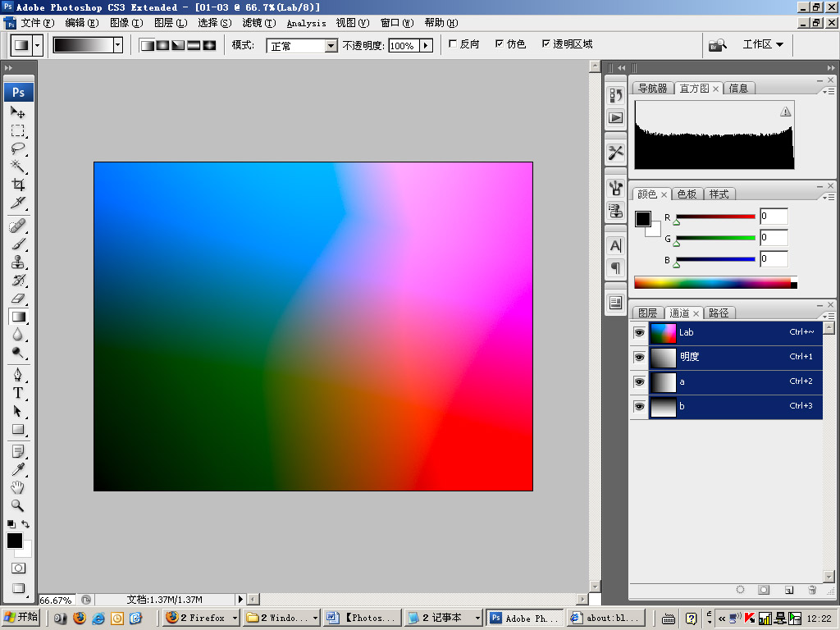Select the Rectangle shape tool
The height and width of the screenshot is (630, 840).
pyautogui.click(x=18, y=430)
